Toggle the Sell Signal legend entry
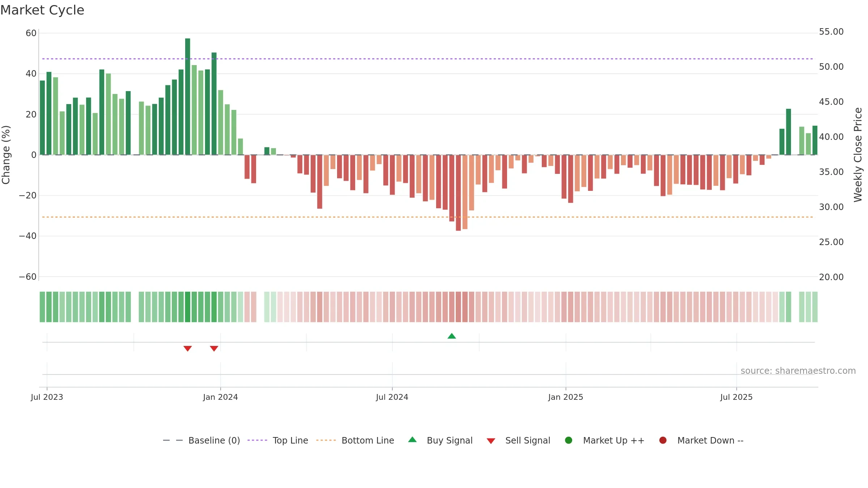868x488 pixels. click(518, 440)
